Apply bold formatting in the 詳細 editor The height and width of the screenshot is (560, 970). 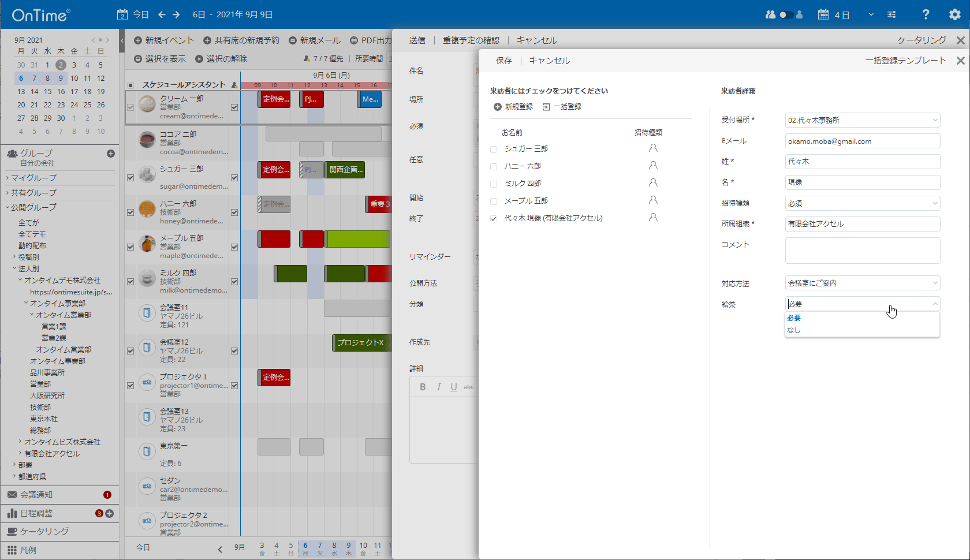tap(423, 387)
